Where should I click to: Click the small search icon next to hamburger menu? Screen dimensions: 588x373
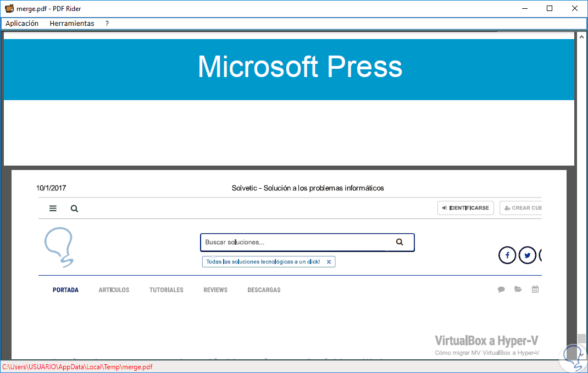coord(74,209)
